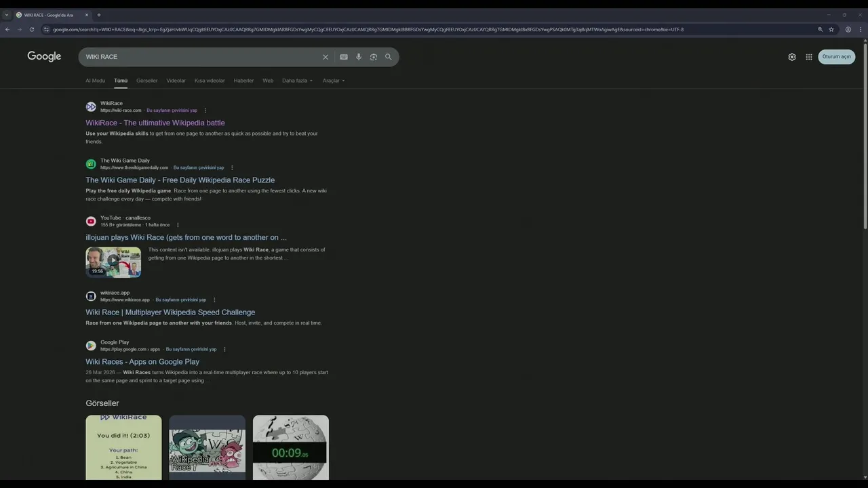Open Chrome three-dot menu
Viewport: 868px width, 488px height.
click(861, 29)
